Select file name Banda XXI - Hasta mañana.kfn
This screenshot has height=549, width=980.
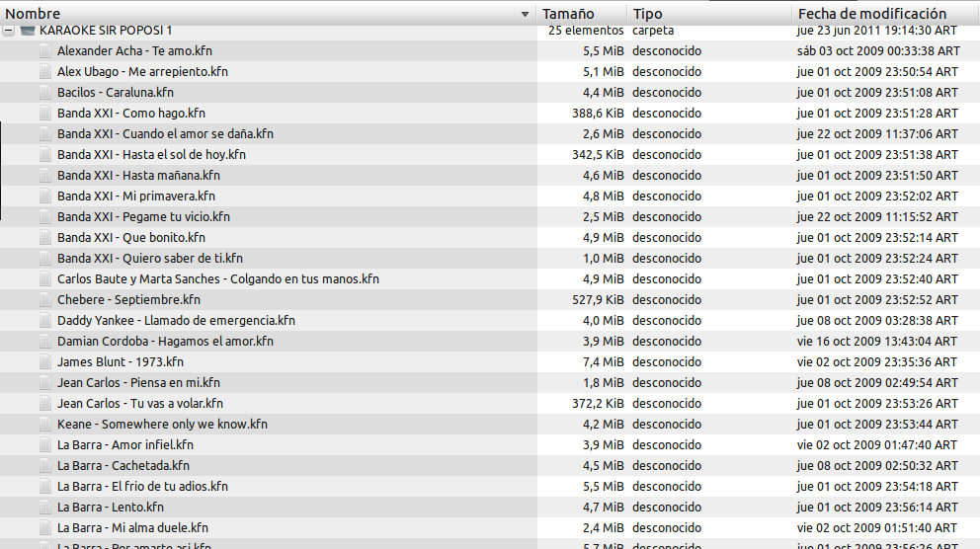pos(138,176)
